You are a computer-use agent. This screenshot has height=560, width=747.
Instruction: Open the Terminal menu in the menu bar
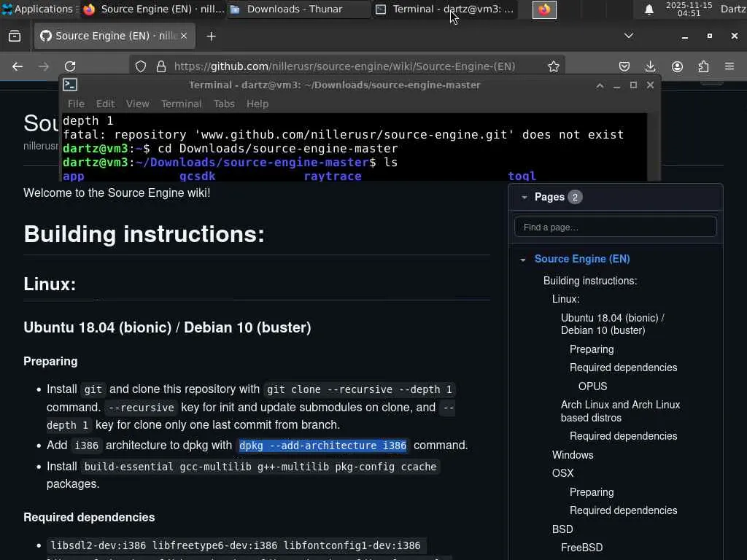tap(181, 104)
